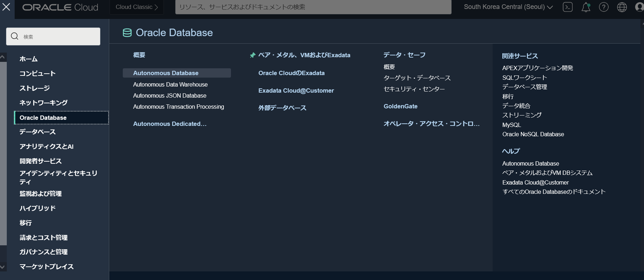
Task: Open Oracle CloudのExadata link
Action: point(292,73)
